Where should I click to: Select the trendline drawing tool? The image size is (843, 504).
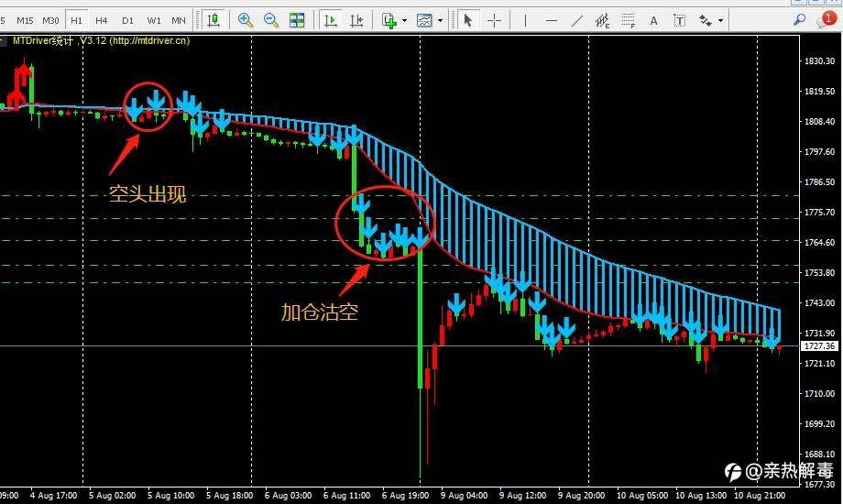[577, 20]
